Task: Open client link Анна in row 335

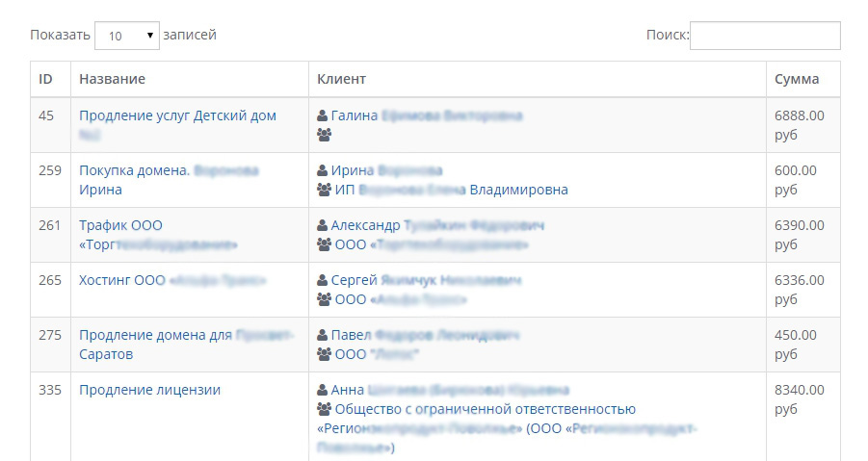Action: click(x=348, y=390)
